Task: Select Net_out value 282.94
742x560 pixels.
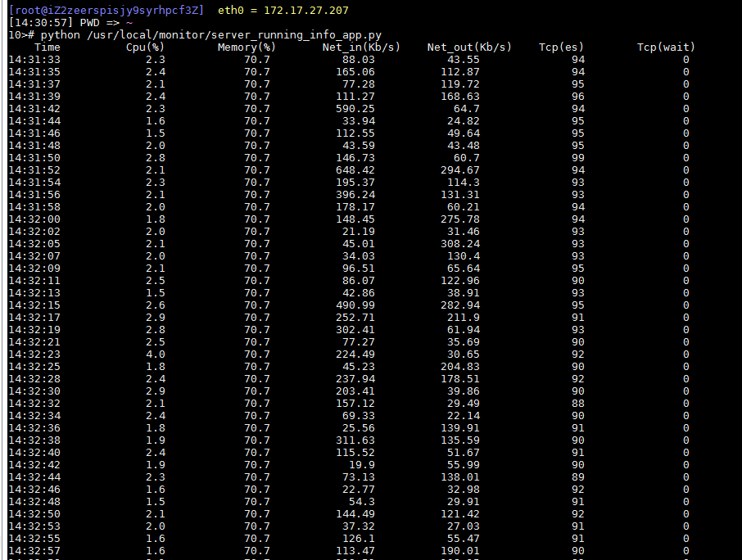Action: point(460,305)
